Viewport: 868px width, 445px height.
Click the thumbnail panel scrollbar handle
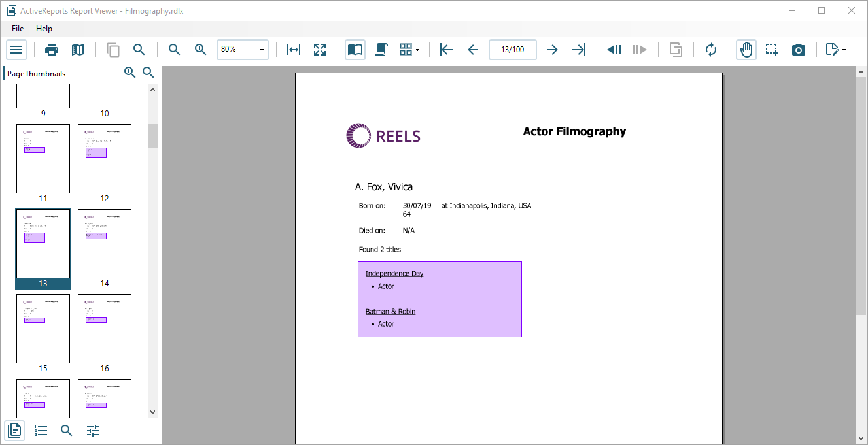(x=153, y=135)
